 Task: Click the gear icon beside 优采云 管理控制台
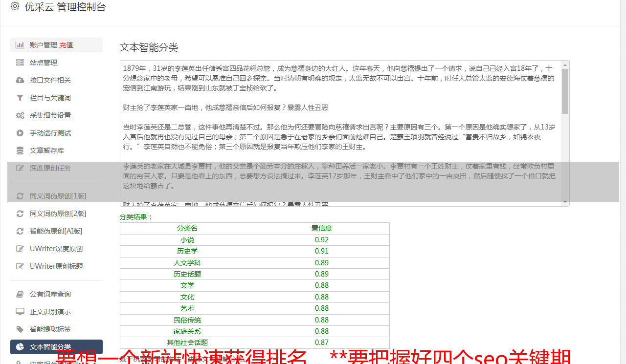pyautogui.click(x=15, y=6)
